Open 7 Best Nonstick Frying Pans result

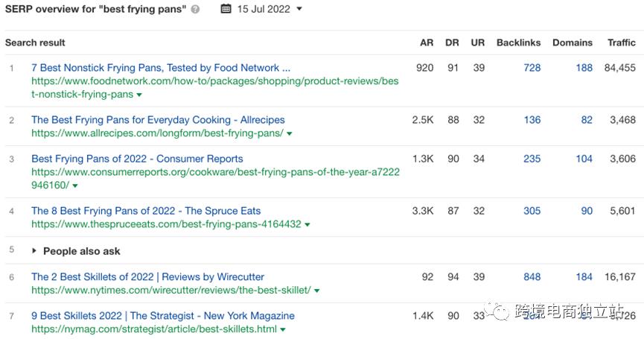161,68
